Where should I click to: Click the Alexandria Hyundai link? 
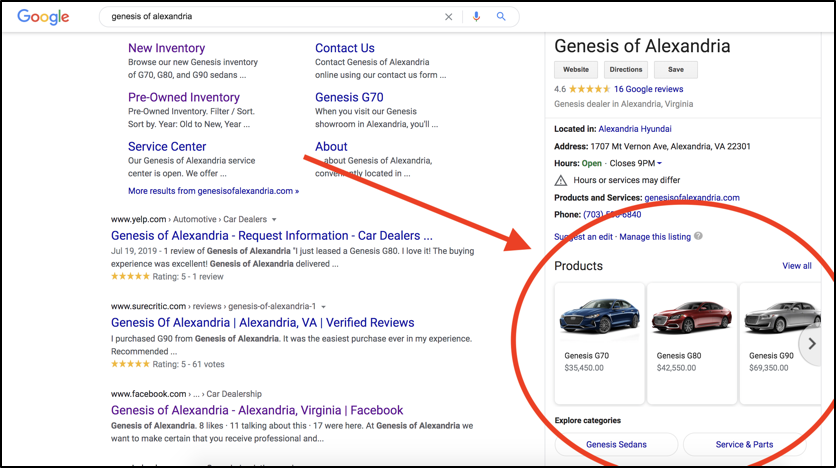pos(634,129)
